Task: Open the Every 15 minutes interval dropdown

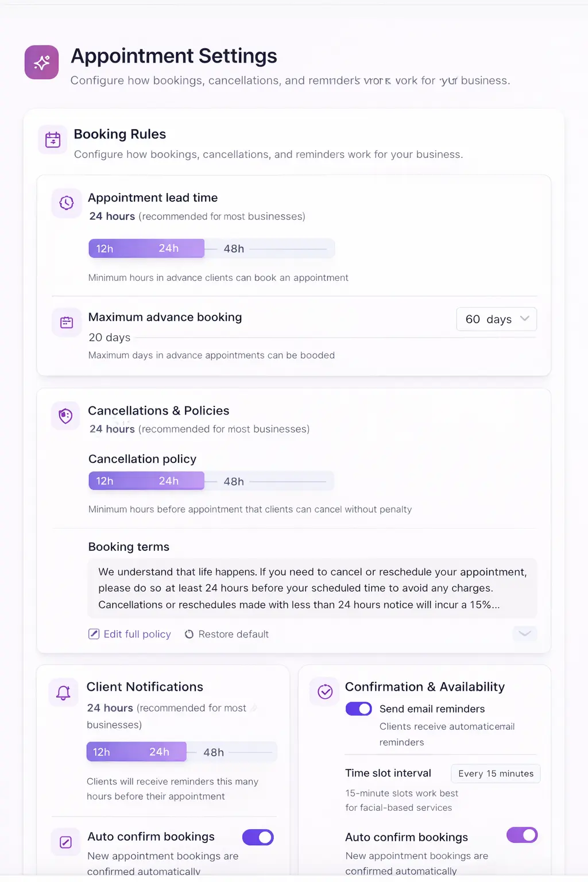Action: point(496,773)
